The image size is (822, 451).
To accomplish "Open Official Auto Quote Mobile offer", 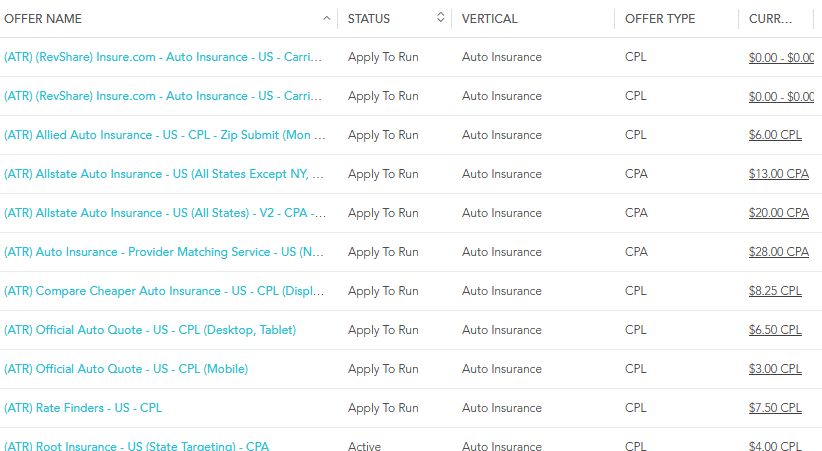I will pos(126,369).
